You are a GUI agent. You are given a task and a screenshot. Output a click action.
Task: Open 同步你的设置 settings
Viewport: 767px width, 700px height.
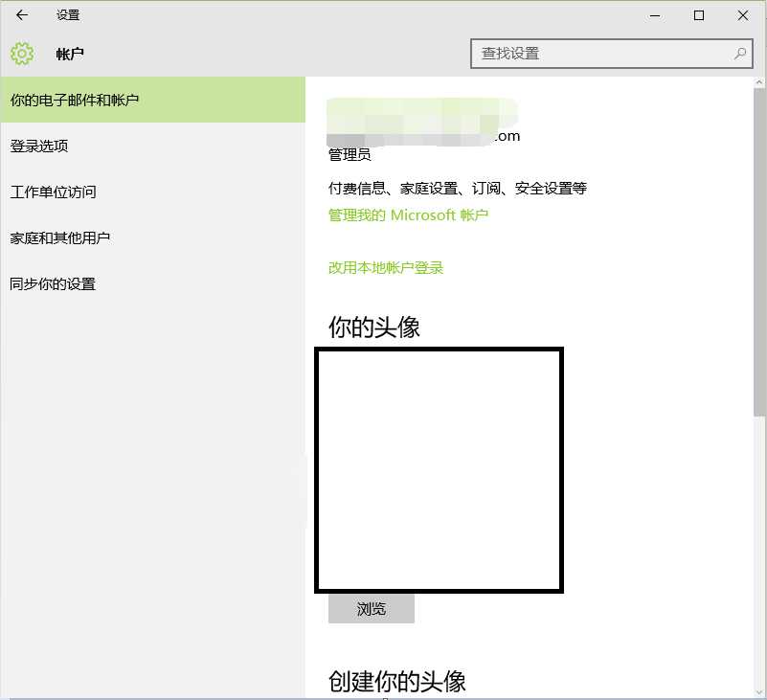53,283
